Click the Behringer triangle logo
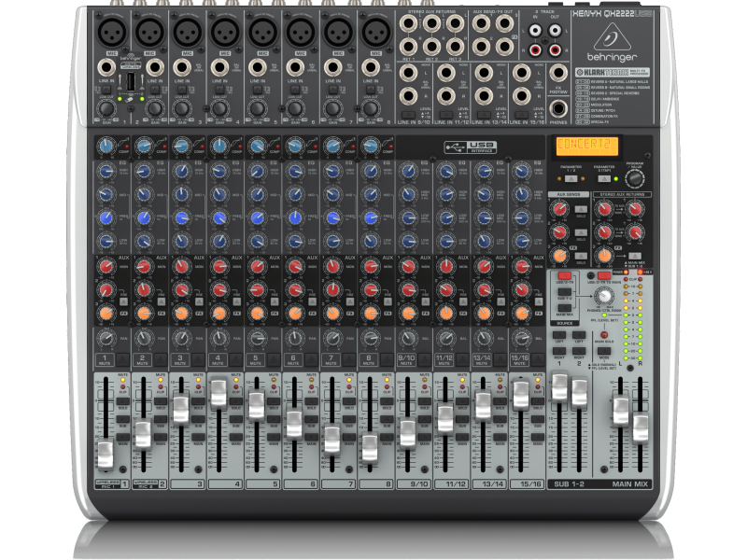This screenshot has height=560, width=747. 613,36
